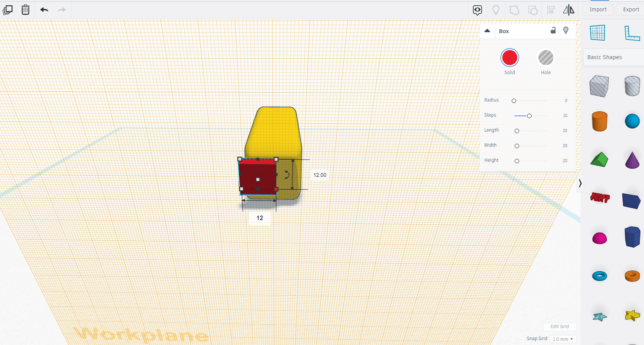Click the rotation handle beside the red box

[x=287, y=175]
